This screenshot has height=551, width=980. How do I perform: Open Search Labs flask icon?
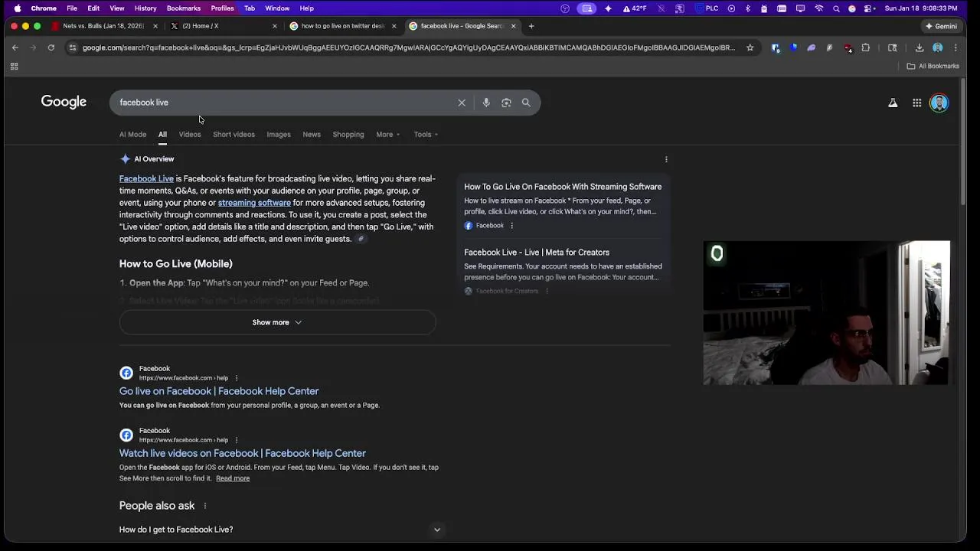click(x=893, y=103)
